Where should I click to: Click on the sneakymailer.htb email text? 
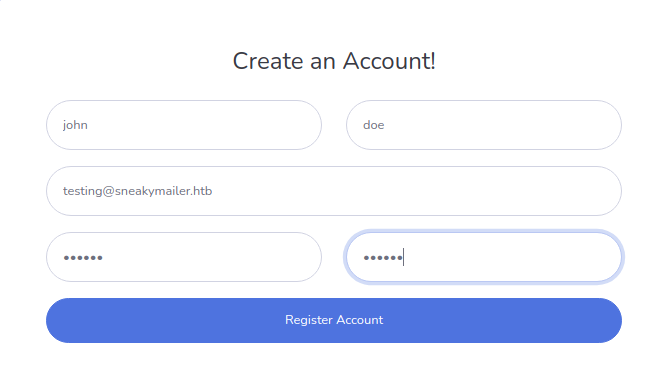(163, 191)
